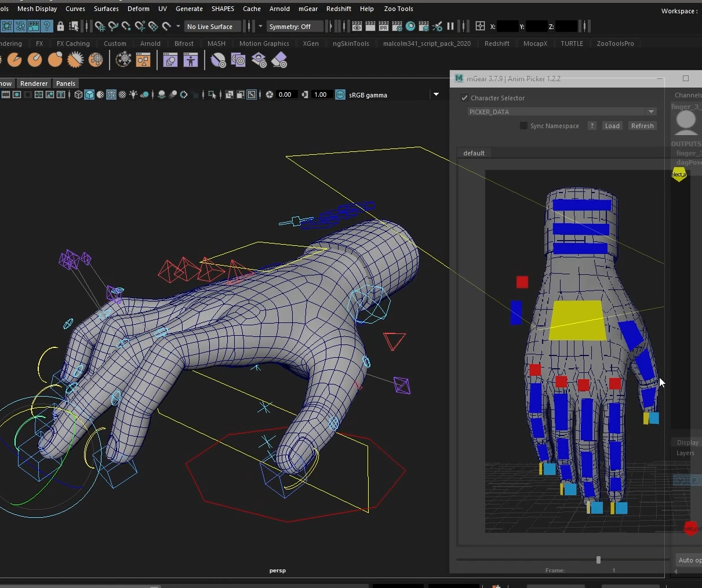Open the mGear menu
This screenshot has width=702, height=588.
click(308, 8)
